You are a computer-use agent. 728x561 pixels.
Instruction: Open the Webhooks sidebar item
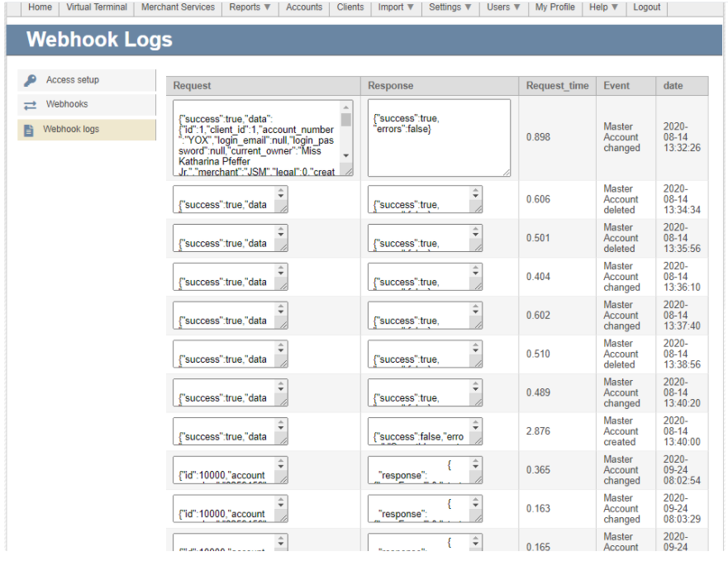(x=87, y=104)
